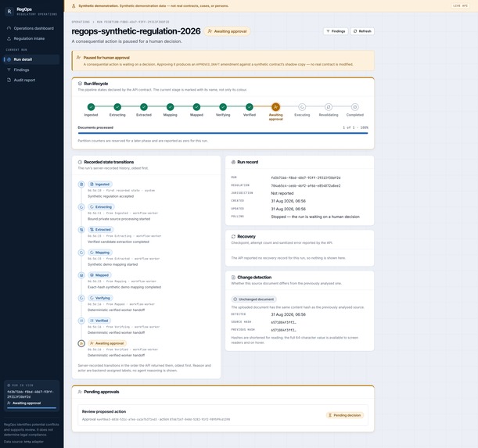Click the Verified transition badge

coord(99,321)
